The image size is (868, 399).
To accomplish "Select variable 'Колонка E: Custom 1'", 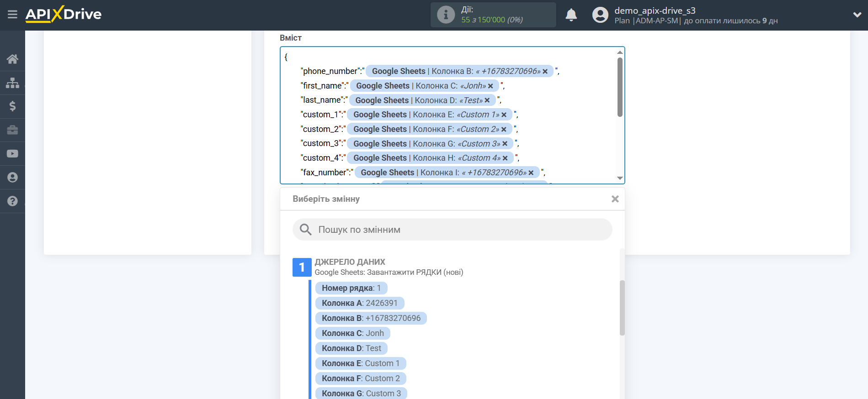I will pyautogui.click(x=361, y=363).
